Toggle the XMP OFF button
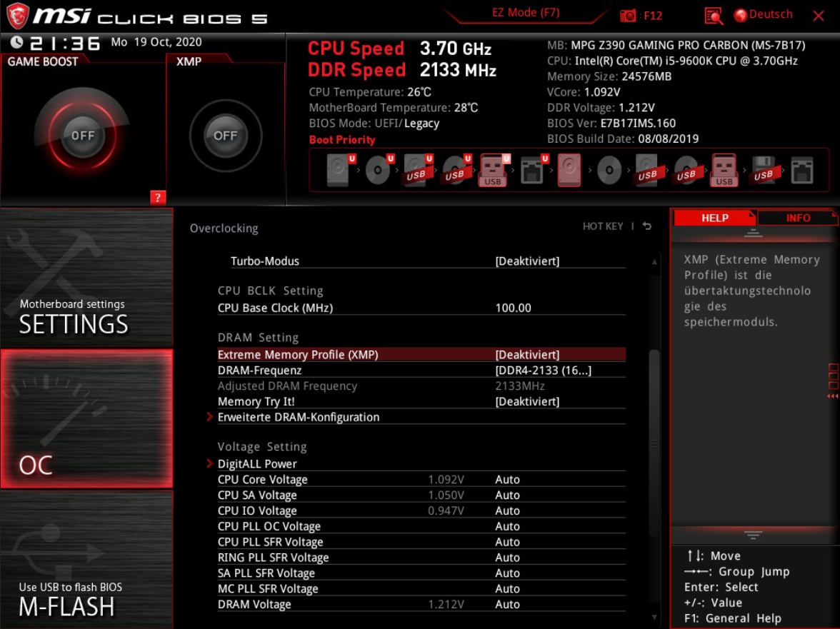Image resolution: width=840 pixels, height=629 pixels. coord(225,136)
